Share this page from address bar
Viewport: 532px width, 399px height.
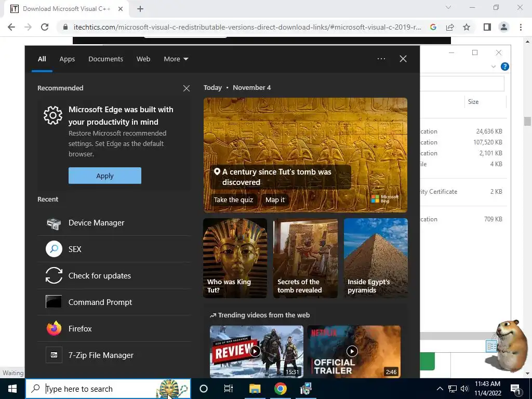point(450,27)
